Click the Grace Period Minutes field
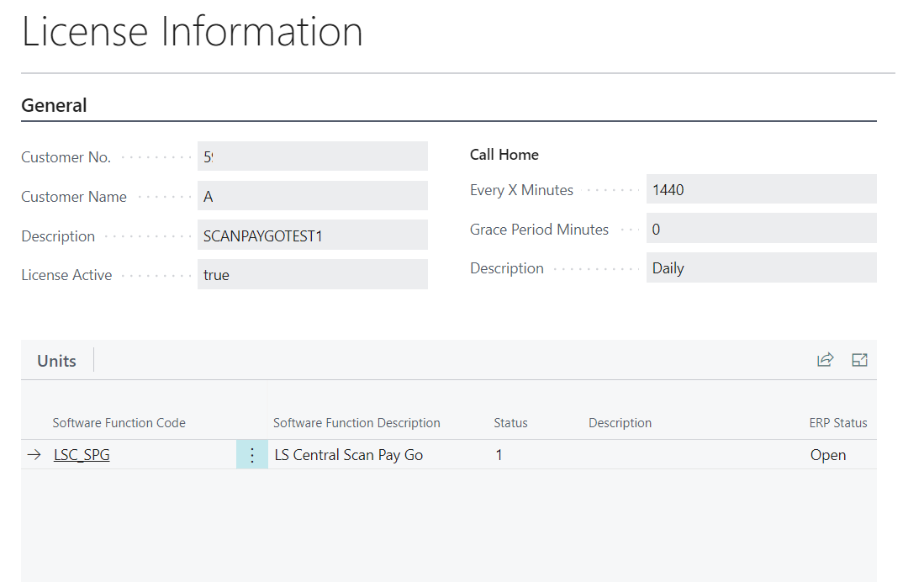Screen dimensions: 924x582 click(x=761, y=229)
